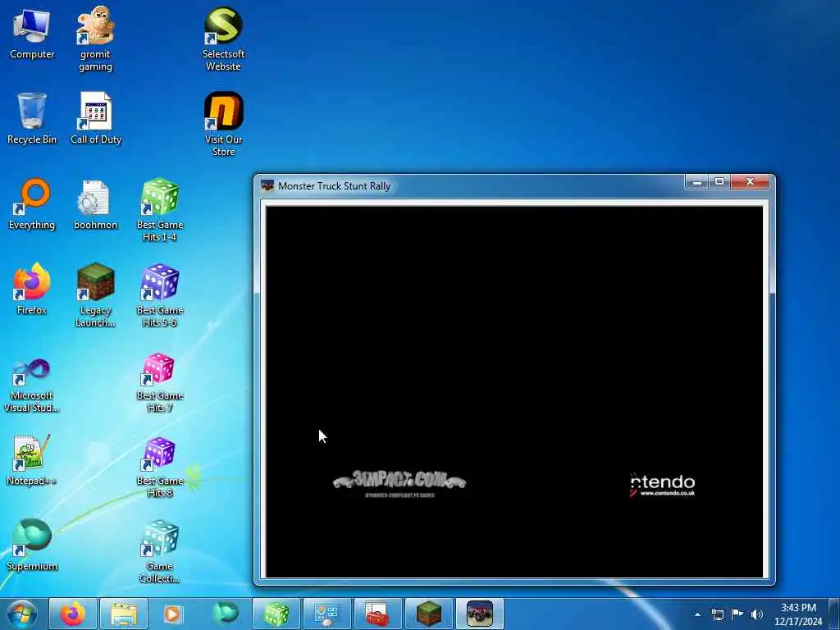Select the Notepad++ desktop shortcut
The image size is (840, 630).
(x=32, y=460)
